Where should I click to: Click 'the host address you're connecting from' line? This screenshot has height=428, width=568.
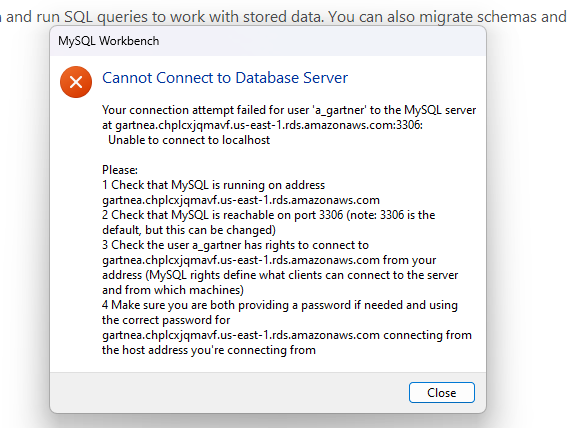(x=209, y=350)
